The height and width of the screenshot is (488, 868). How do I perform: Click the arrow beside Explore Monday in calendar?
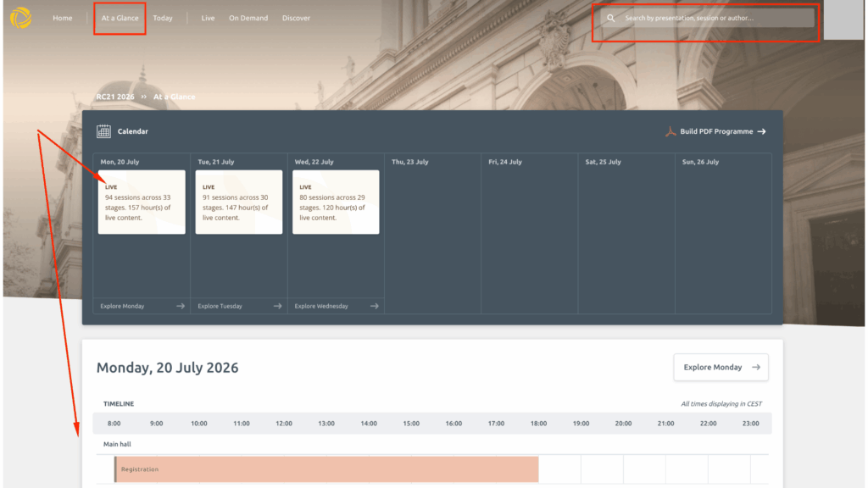pos(181,306)
